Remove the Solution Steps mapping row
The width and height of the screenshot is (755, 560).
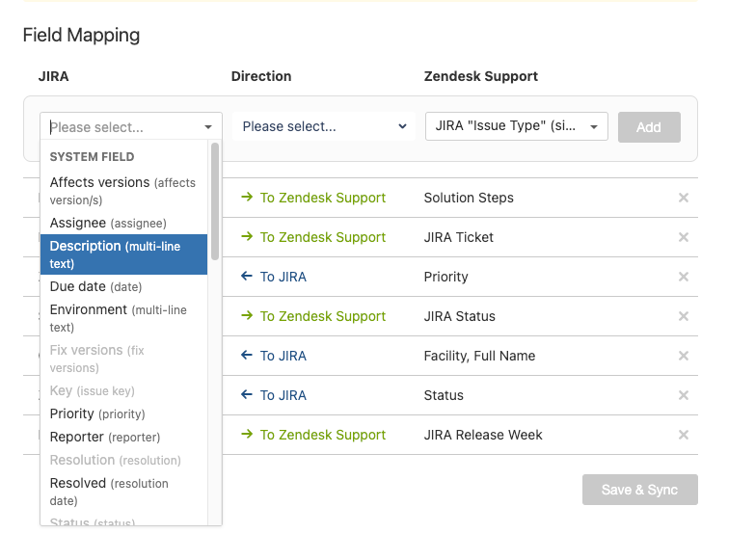[684, 198]
